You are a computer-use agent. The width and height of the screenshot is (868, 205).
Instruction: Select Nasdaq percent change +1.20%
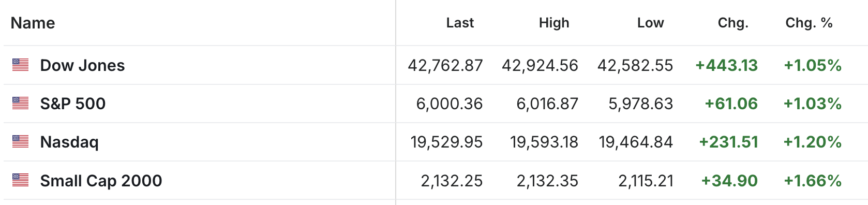813,142
